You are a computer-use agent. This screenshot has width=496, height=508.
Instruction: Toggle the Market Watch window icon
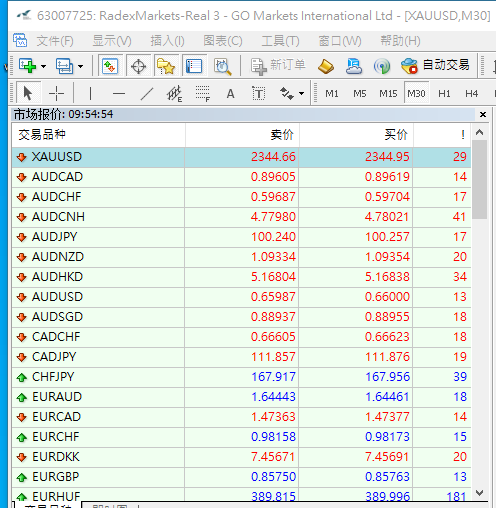tap(110, 66)
